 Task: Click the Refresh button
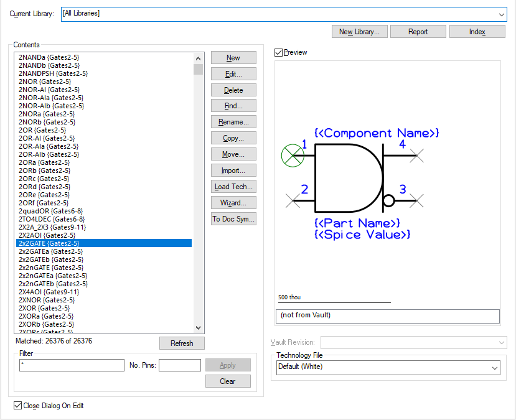182,343
